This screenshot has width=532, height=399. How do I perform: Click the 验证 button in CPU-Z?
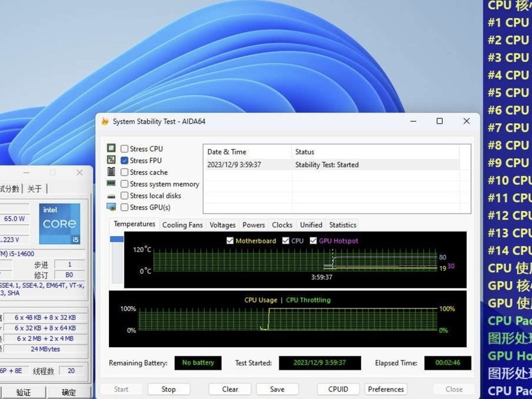[x=23, y=392]
